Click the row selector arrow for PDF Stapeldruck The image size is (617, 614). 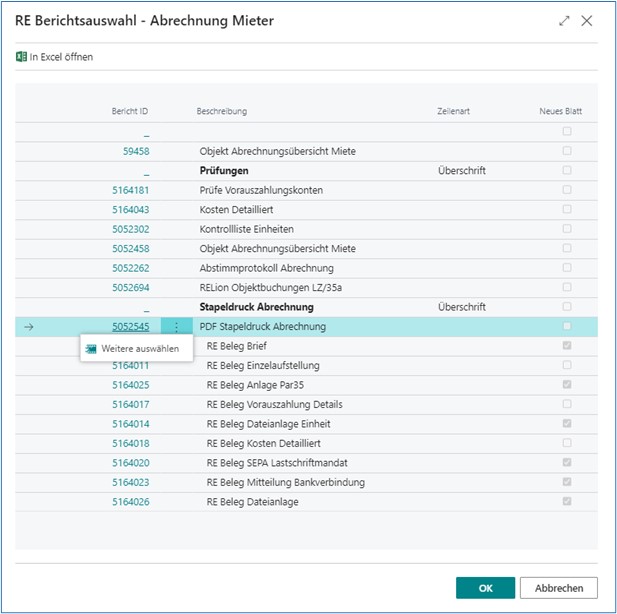point(28,327)
